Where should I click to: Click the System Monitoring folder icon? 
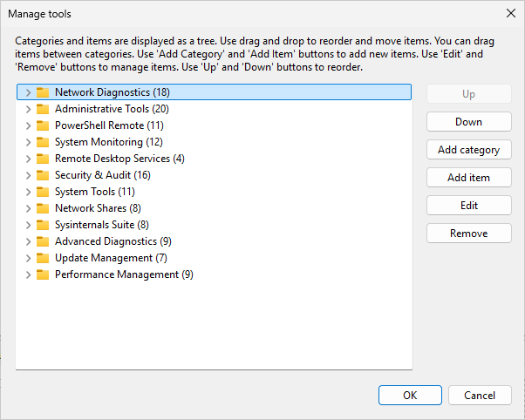[42, 142]
